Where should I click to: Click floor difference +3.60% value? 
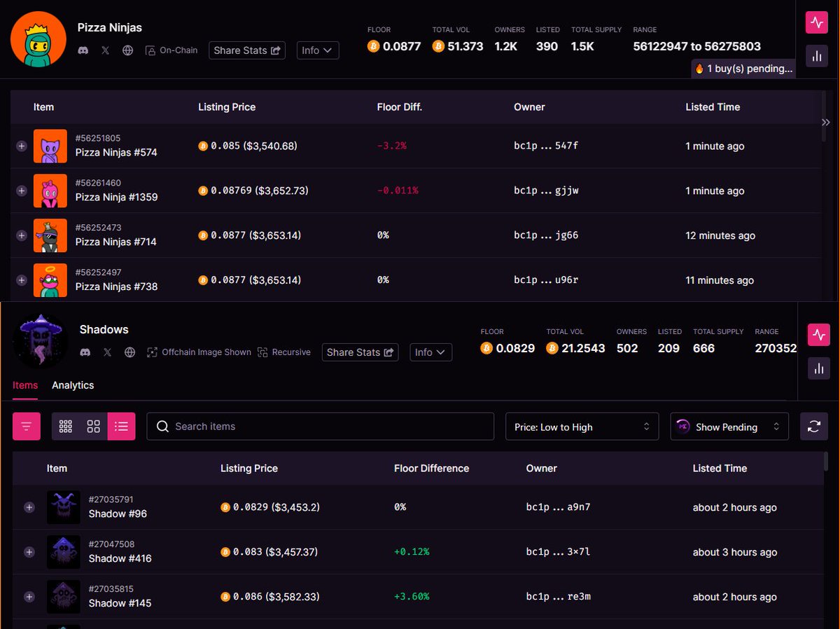pyautogui.click(x=412, y=597)
